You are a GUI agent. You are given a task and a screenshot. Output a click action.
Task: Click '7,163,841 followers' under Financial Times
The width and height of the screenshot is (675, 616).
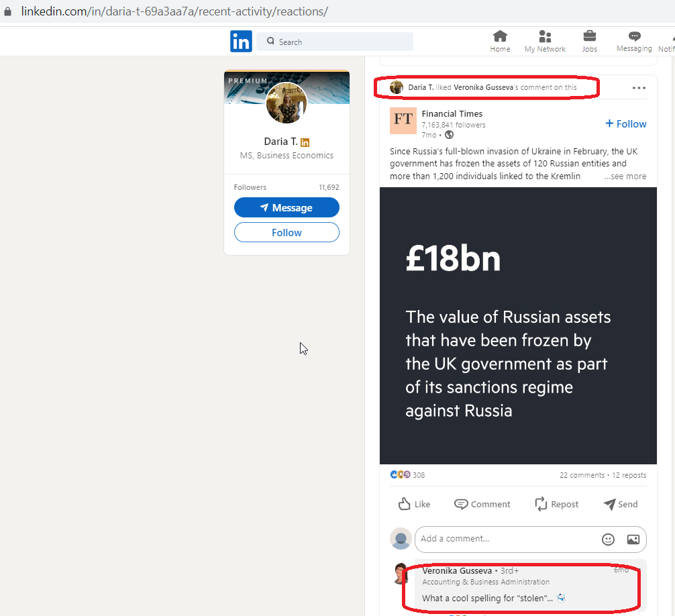454,125
